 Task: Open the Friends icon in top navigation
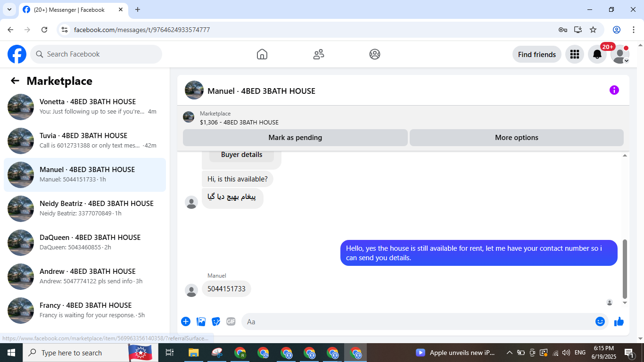(x=319, y=54)
